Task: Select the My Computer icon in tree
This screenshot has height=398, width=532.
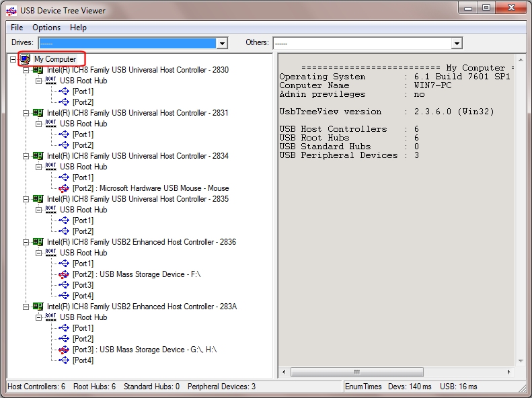Action: click(26, 59)
